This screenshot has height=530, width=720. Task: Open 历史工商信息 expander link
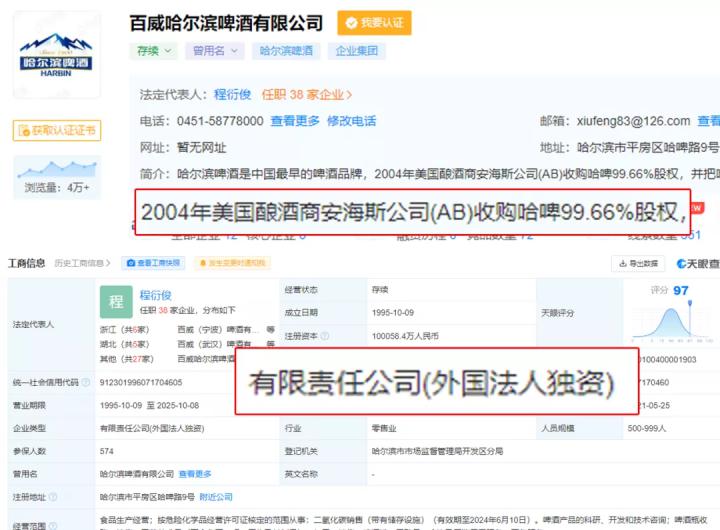click(82, 263)
